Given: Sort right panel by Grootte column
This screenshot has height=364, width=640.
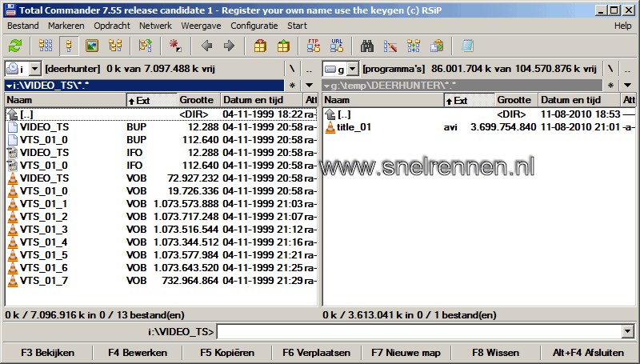Looking at the screenshot, I should point(516,100).
